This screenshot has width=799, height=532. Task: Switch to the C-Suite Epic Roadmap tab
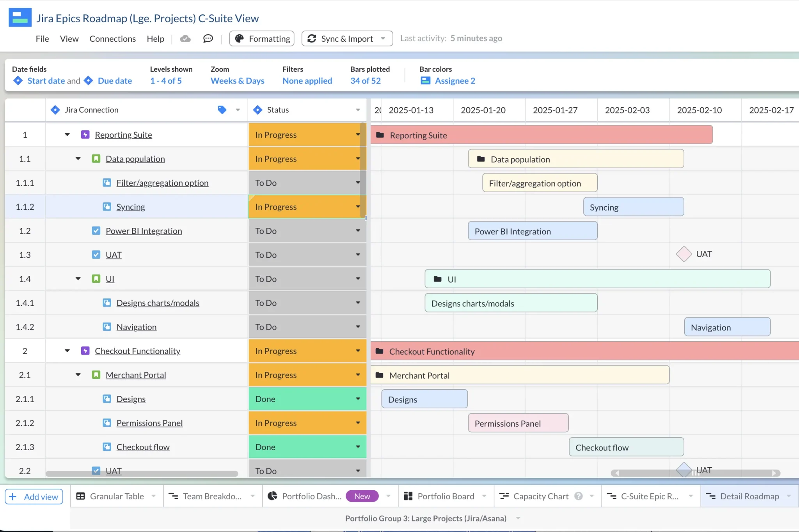(650, 496)
